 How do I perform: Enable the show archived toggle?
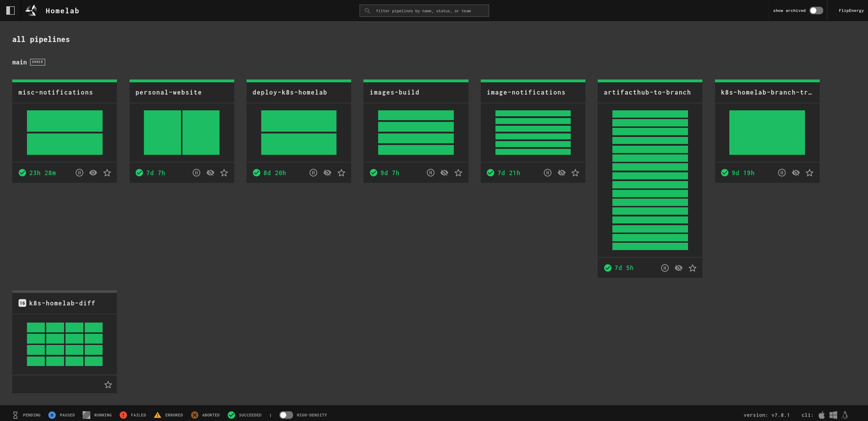pos(815,11)
